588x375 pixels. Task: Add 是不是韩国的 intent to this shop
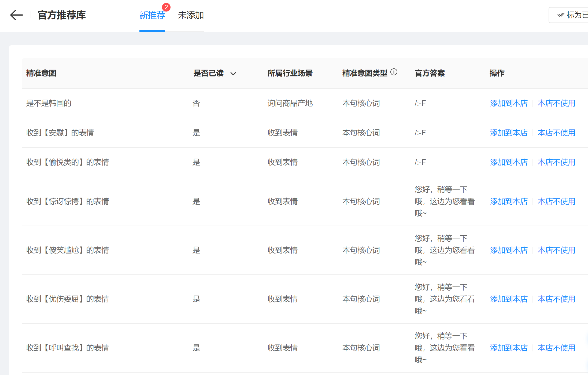point(509,103)
